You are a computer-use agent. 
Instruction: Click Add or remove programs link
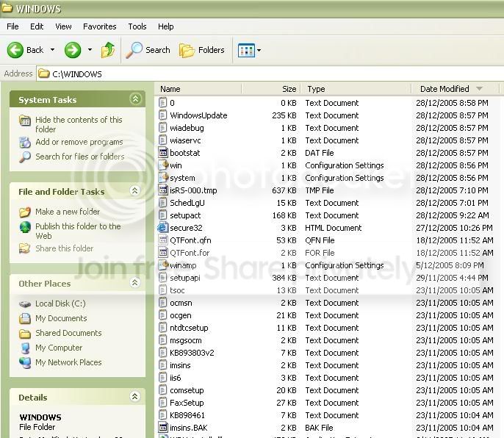[x=79, y=142]
